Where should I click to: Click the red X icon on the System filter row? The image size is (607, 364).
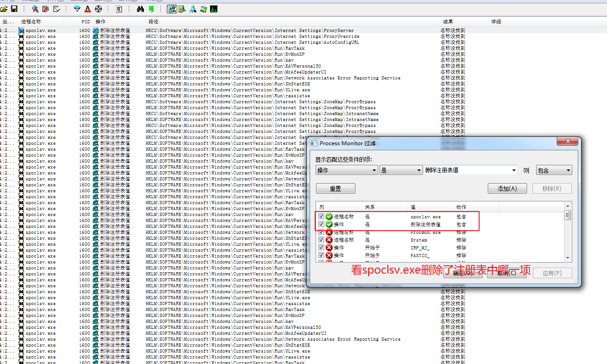tap(329, 240)
